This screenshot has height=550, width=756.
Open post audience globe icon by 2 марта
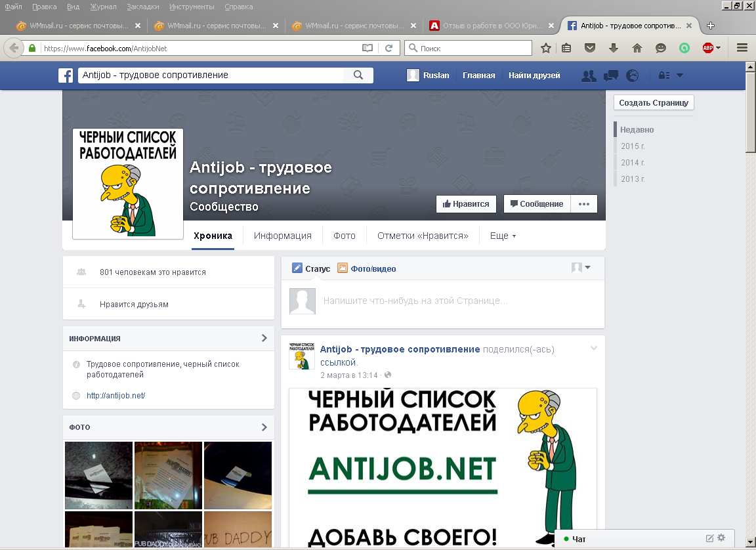(388, 375)
